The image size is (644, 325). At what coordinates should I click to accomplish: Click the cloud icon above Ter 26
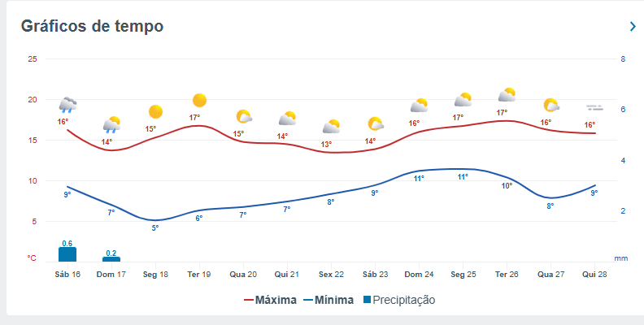pyautogui.click(x=507, y=95)
